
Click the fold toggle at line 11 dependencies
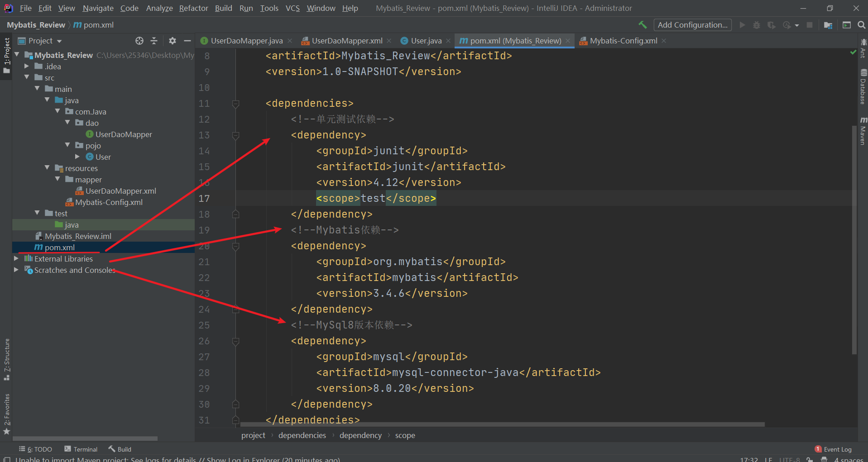235,104
